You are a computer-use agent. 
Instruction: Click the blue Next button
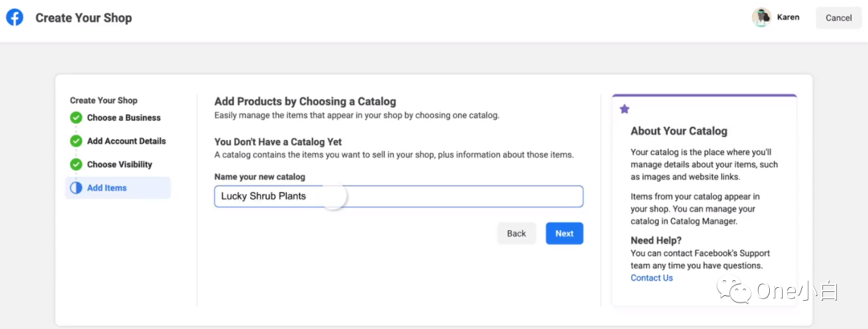564,233
